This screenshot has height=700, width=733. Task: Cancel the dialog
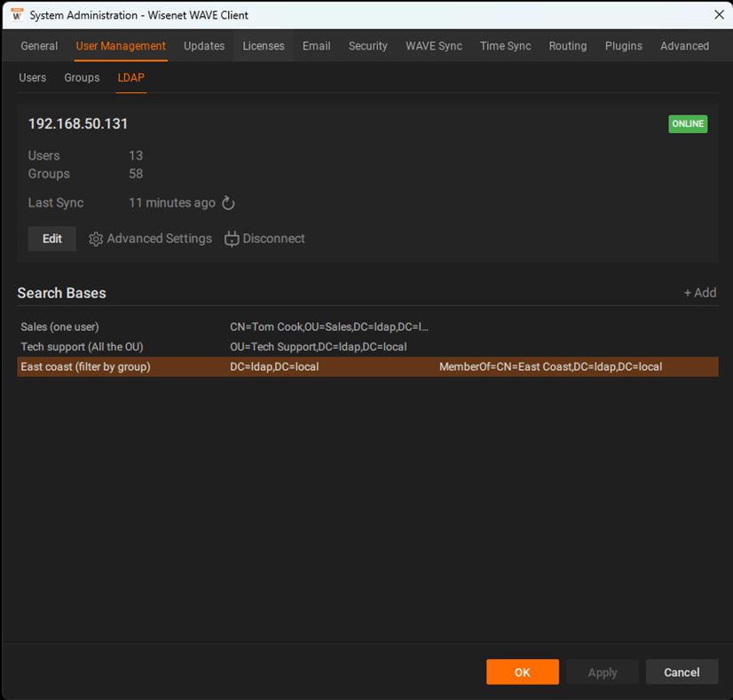[682, 672]
